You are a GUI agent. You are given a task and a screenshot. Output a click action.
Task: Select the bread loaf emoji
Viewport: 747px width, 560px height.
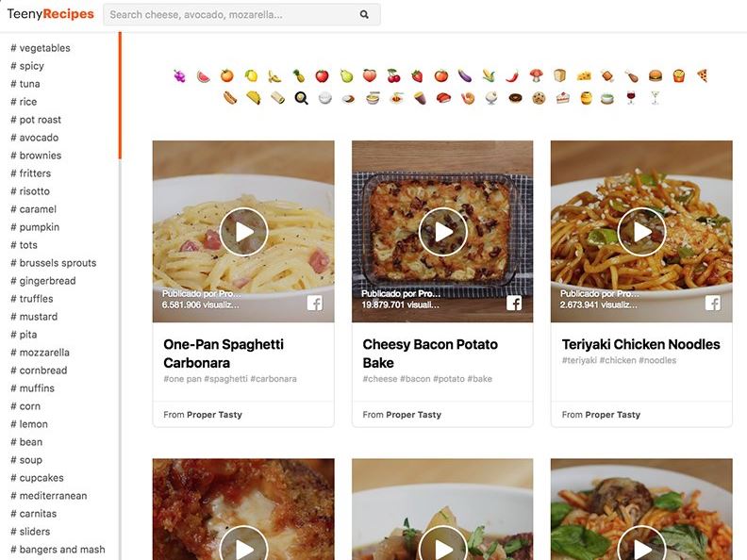560,75
